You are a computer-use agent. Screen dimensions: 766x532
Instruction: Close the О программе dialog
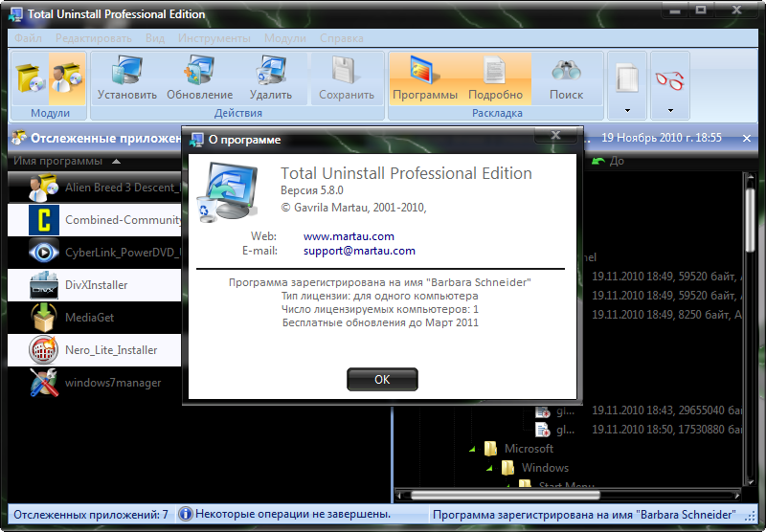tap(555, 135)
